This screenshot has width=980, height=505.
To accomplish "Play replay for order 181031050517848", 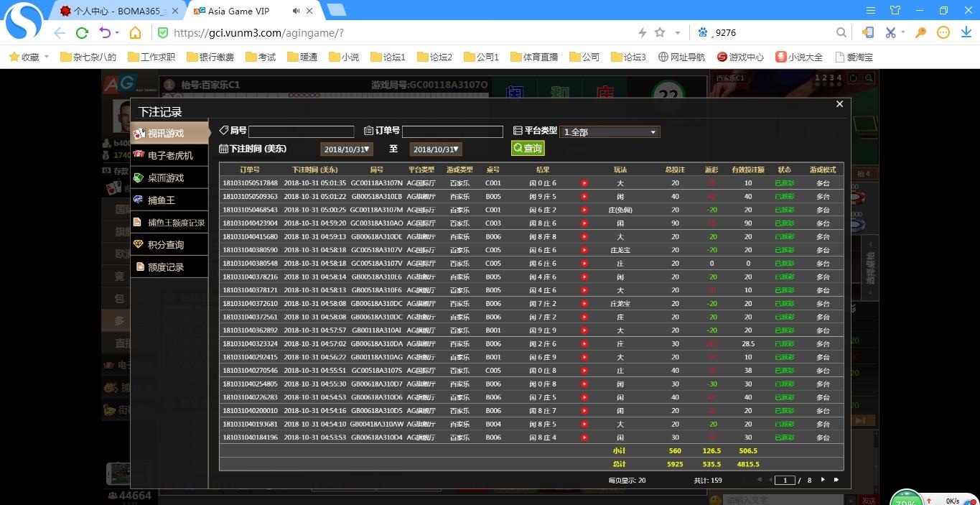I will [x=584, y=183].
